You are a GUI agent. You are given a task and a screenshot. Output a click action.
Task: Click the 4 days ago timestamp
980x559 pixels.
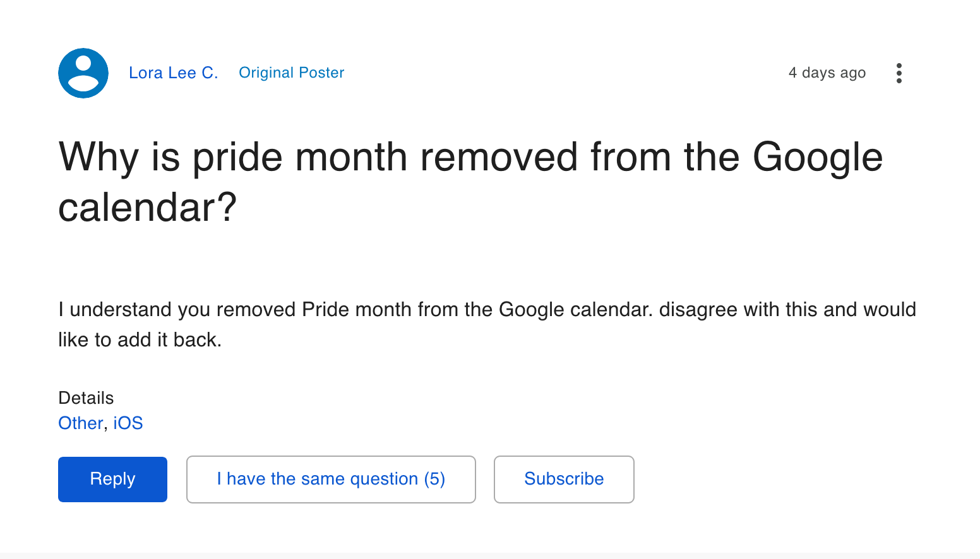click(x=827, y=73)
